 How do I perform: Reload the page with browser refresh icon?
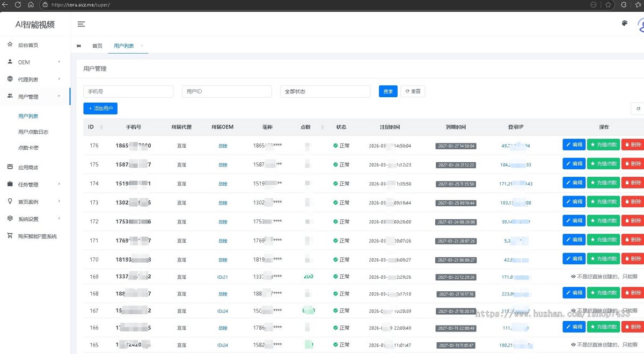pos(18,4)
